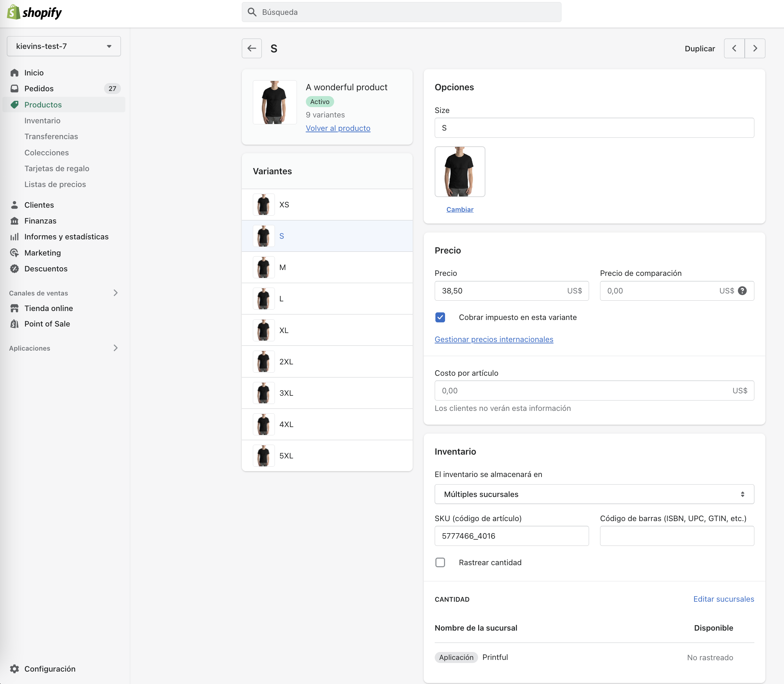Click the Pedidos navigation icon
The image size is (784, 684).
coord(15,88)
